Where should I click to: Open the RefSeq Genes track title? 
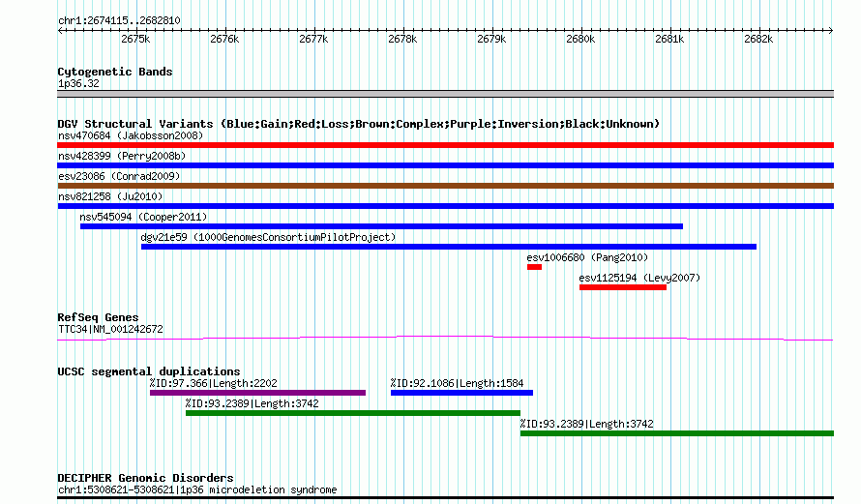pyautogui.click(x=98, y=317)
